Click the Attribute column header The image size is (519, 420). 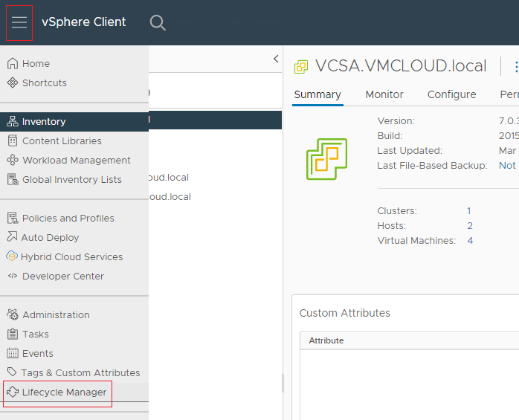click(x=326, y=340)
